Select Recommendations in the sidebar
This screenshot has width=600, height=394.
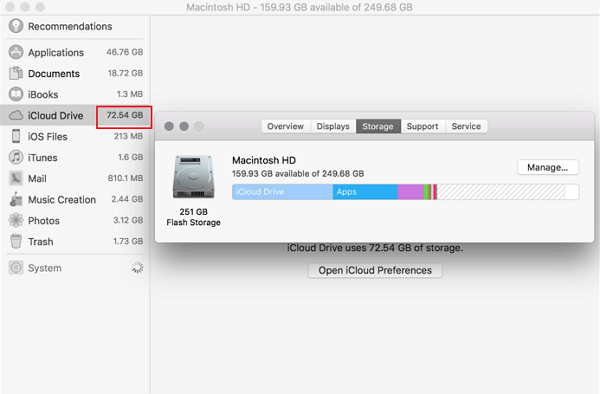70,26
